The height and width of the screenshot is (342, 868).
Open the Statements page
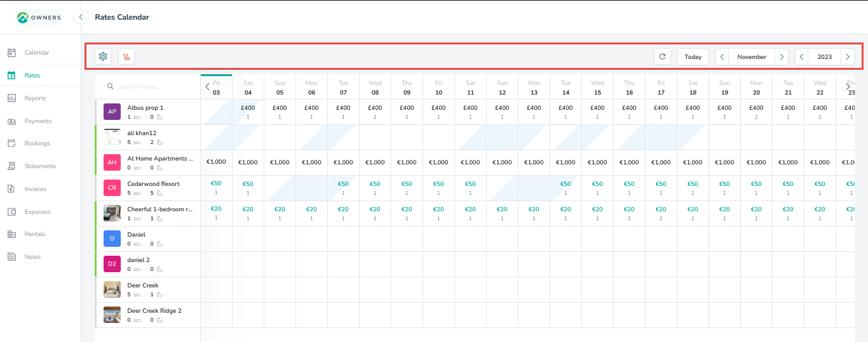click(40, 166)
